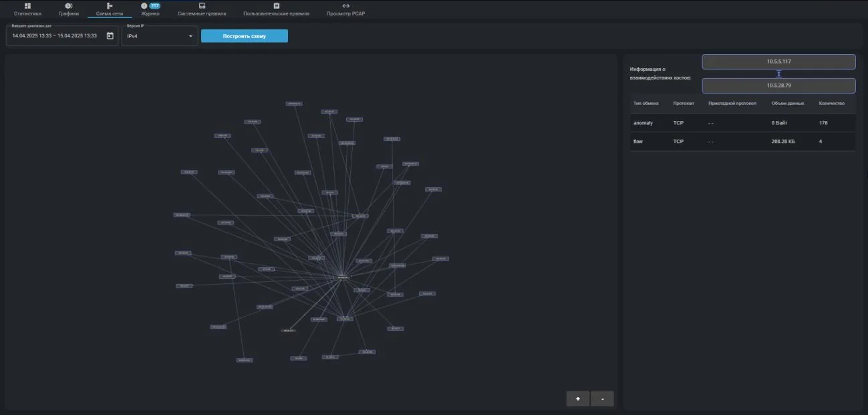The height and width of the screenshot is (415, 868).
Task: Select the Схема сети tab
Action: (x=110, y=9)
